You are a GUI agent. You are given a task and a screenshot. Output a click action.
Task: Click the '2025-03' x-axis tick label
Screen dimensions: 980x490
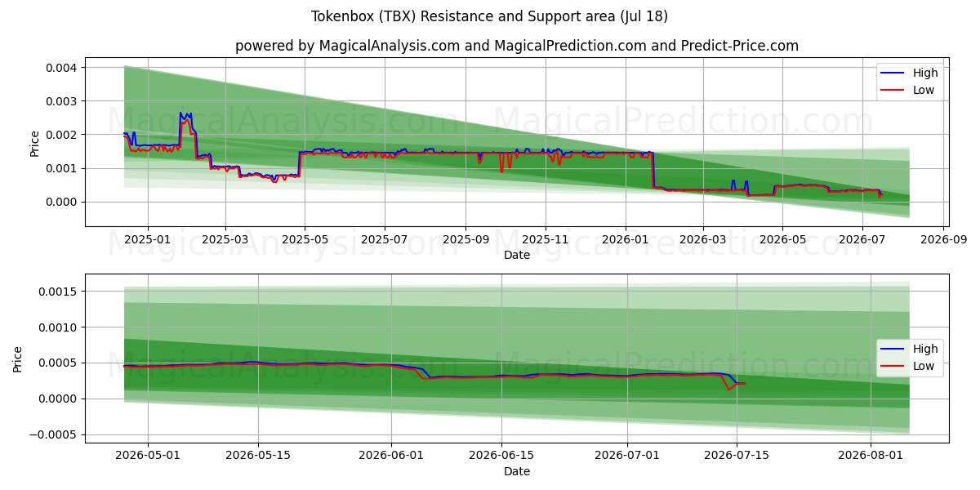pos(225,240)
